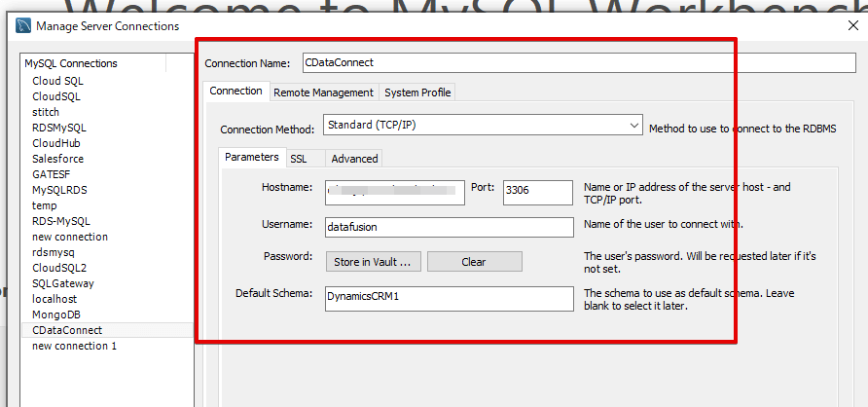Focus the Port field showing 3306
This screenshot has width=868, height=407.
[x=537, y=193]
